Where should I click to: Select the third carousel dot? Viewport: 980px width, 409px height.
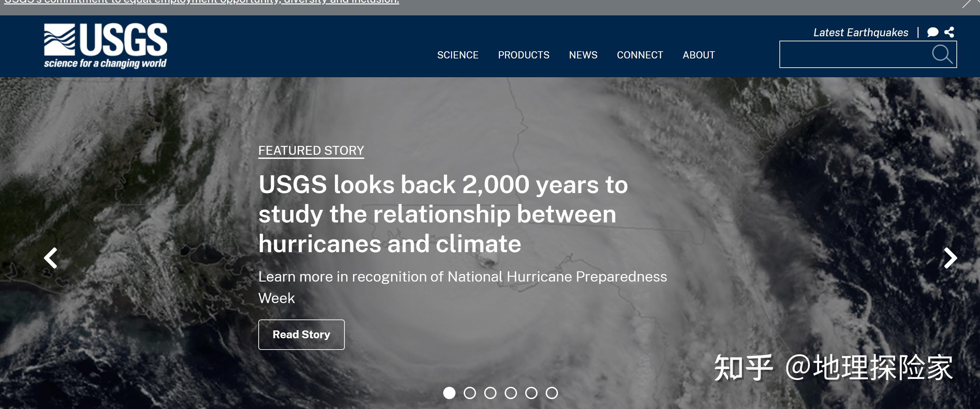click(490, 393)
